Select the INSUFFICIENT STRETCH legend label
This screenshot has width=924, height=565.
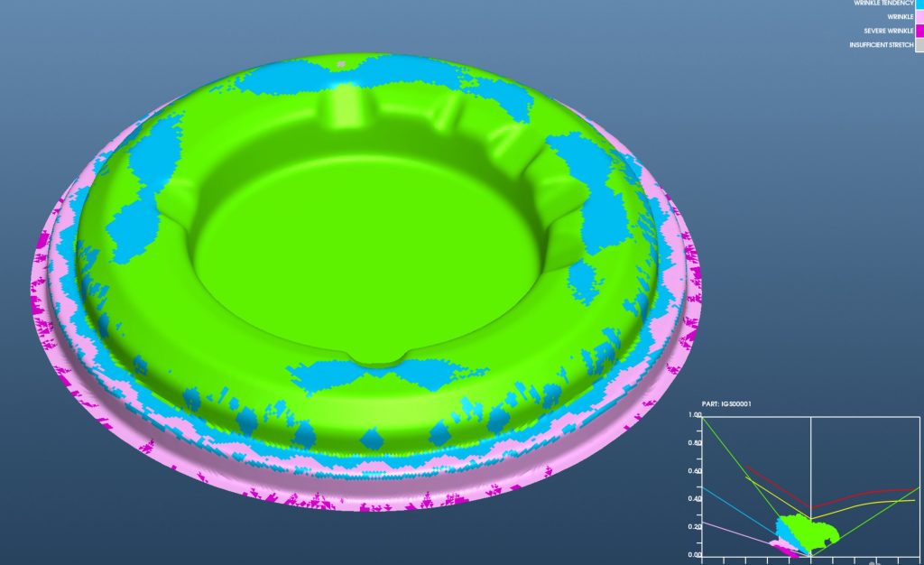click(881, 44)
